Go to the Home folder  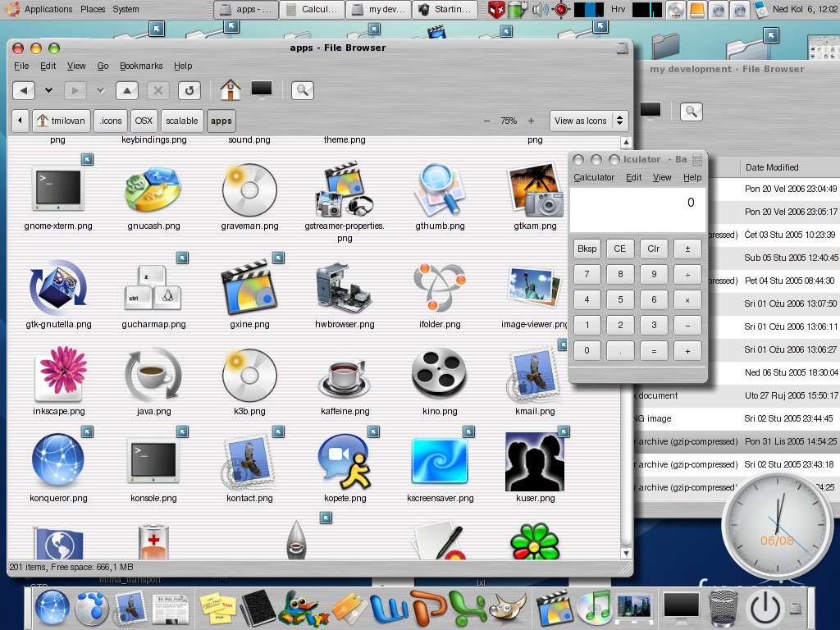tap(231, 89)
